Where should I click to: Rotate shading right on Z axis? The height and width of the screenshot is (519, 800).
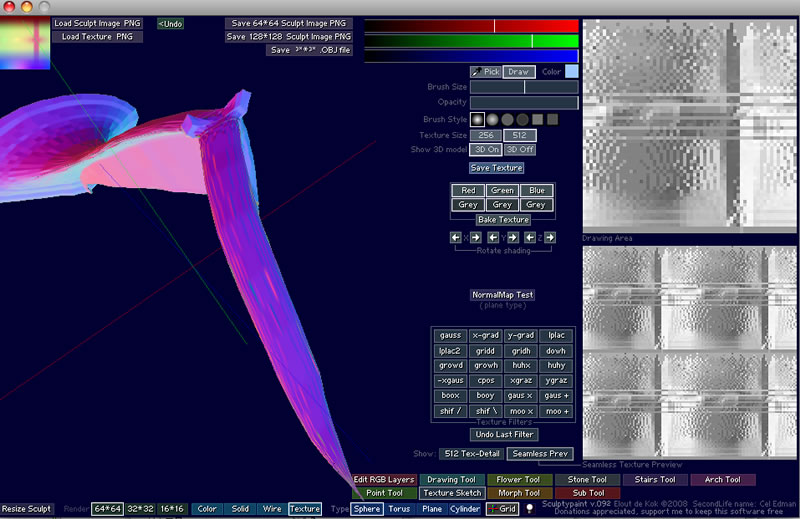[x=550, y=237]
